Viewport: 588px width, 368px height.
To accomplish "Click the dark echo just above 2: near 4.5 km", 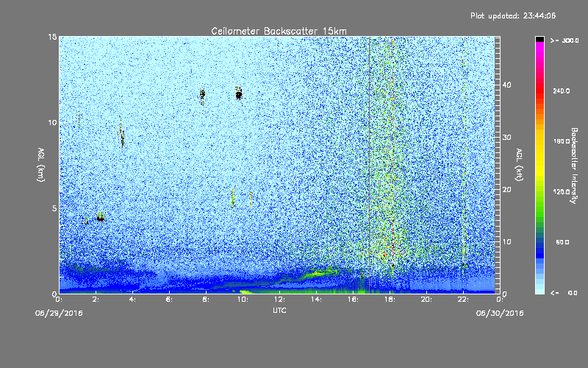I will (x=100, y=218).
